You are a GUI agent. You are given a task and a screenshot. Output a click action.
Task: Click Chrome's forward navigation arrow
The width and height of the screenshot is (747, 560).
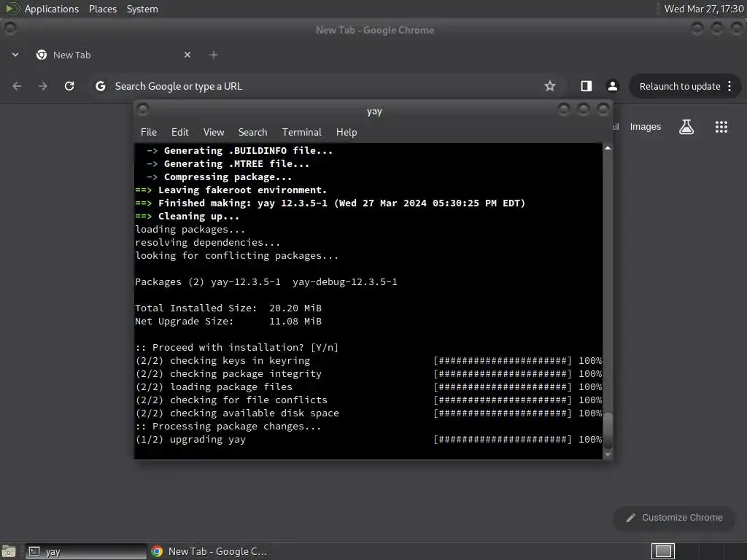pos(43,86)
